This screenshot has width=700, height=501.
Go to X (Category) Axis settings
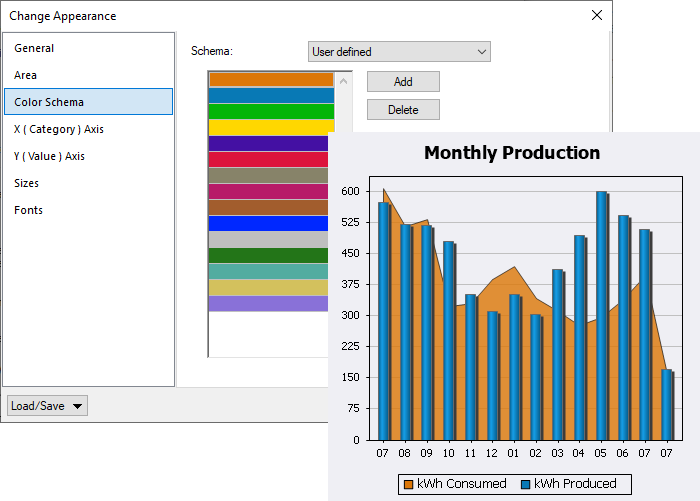click(x=59, y=129)
